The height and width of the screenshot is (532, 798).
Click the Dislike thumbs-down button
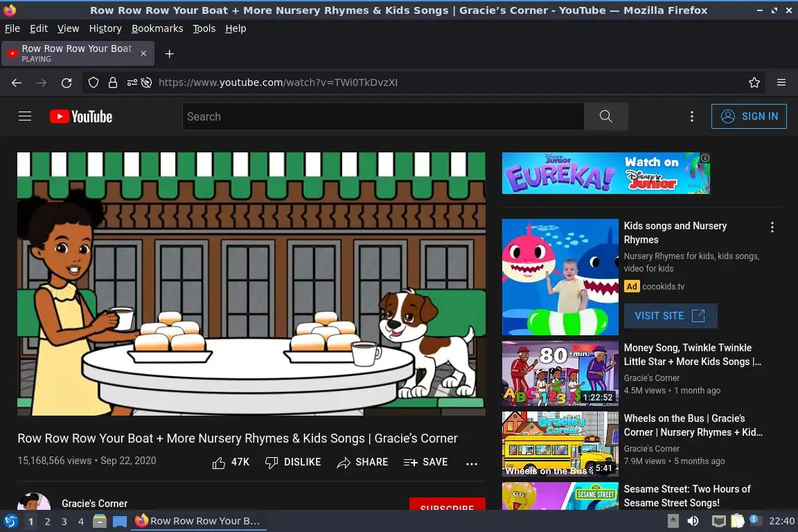coord(293,462)
